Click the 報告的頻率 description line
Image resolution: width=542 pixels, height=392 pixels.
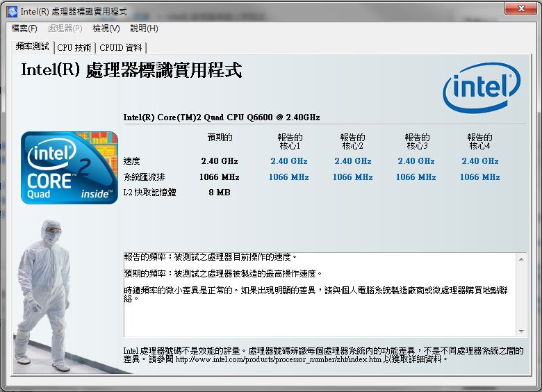(x=210, y=257)
